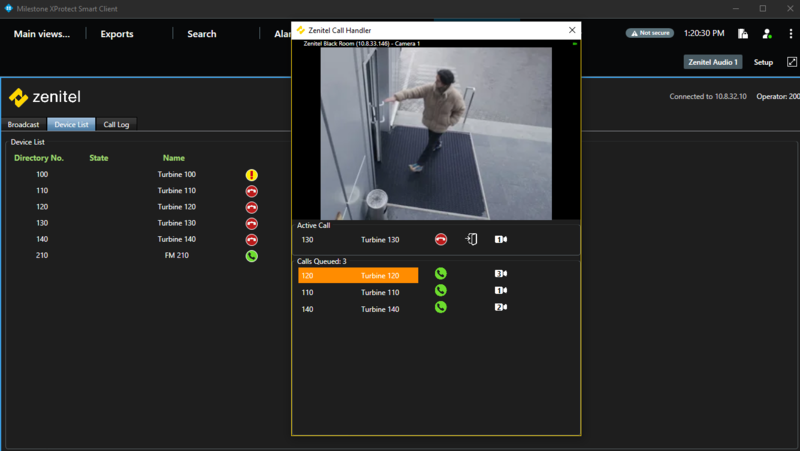Open camera 1 icon for active call

[x=501, y=240]
